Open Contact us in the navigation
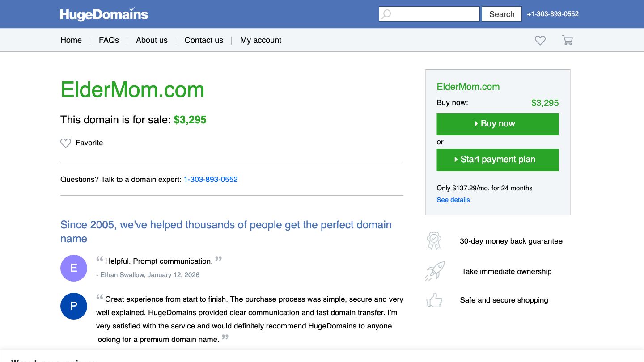The width and height of the screenshot is (644, 362). pyautogui.click(x=204, y=40)
